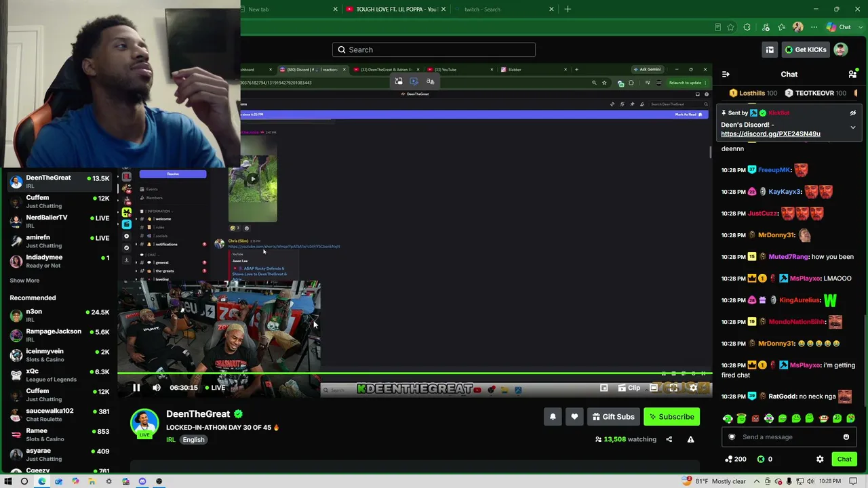Click the Gift Subs button
The height and width of the screenshot is (488, 868).
(613, 417)
